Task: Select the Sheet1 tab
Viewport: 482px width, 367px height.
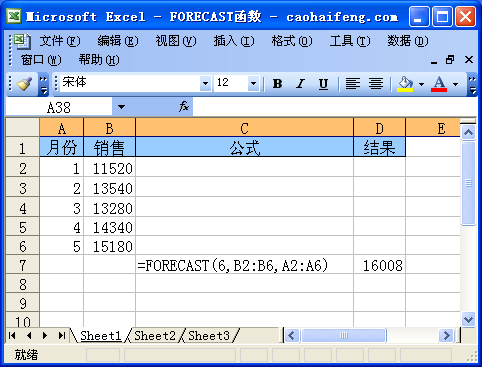Action: [100, 336]
